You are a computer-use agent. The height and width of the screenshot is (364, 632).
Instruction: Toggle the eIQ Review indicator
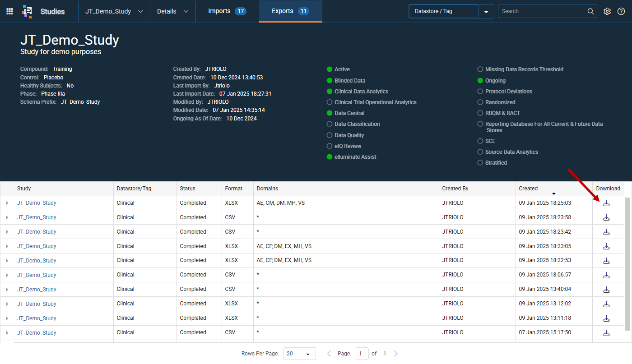click(330, 146)
